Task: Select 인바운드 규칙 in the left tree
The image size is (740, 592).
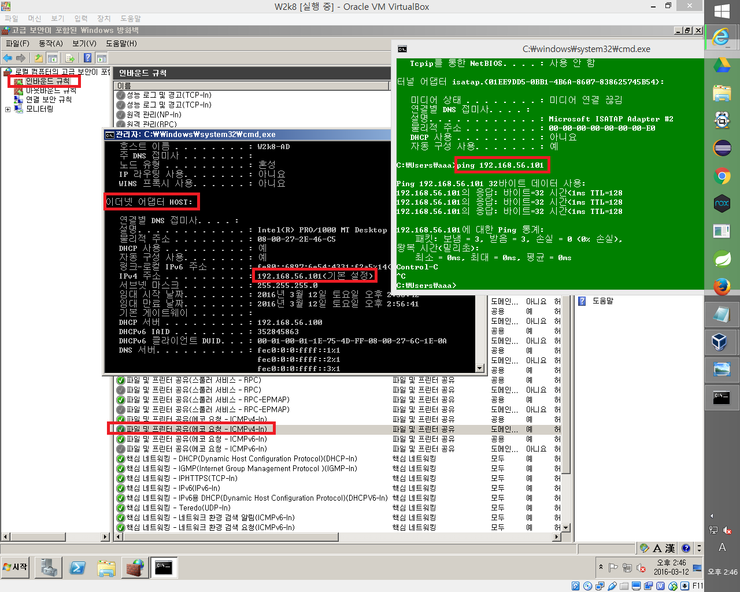Action: click(x=46, y=81)
